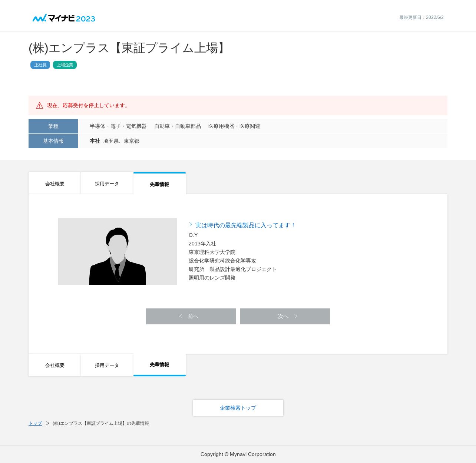Click the employee silhouette photo
Image resolution: width=476 pixels, height=463 pixels.
pos(118,251)
